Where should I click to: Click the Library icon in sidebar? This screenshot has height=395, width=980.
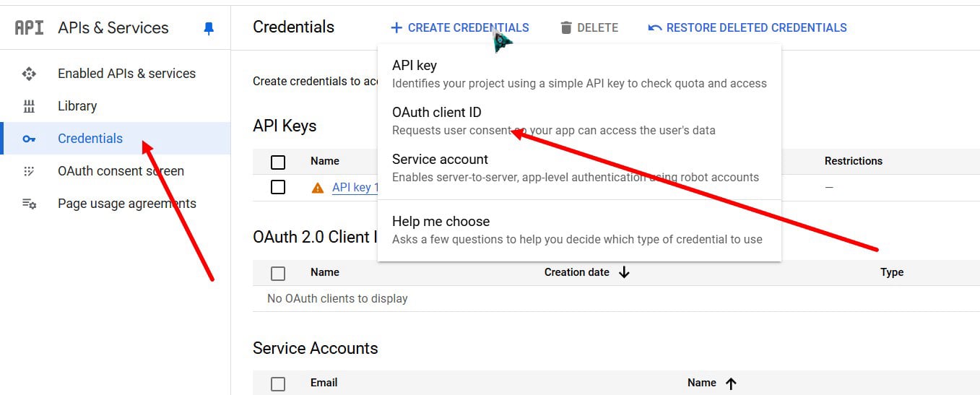pos(29,106)
